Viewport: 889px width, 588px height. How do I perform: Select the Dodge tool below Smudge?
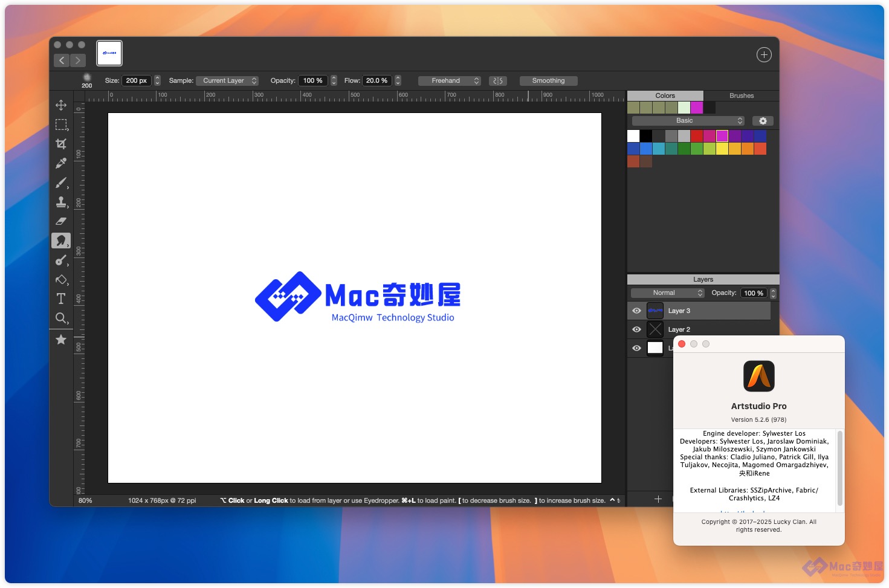pos(61,260)
